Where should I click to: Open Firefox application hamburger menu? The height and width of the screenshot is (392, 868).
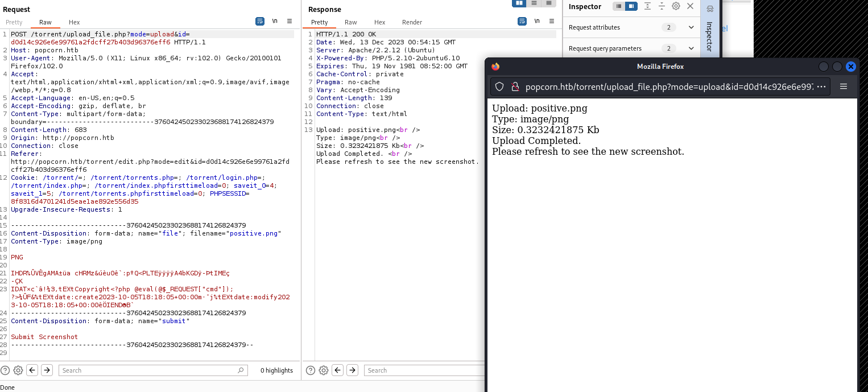pos(844,87)
